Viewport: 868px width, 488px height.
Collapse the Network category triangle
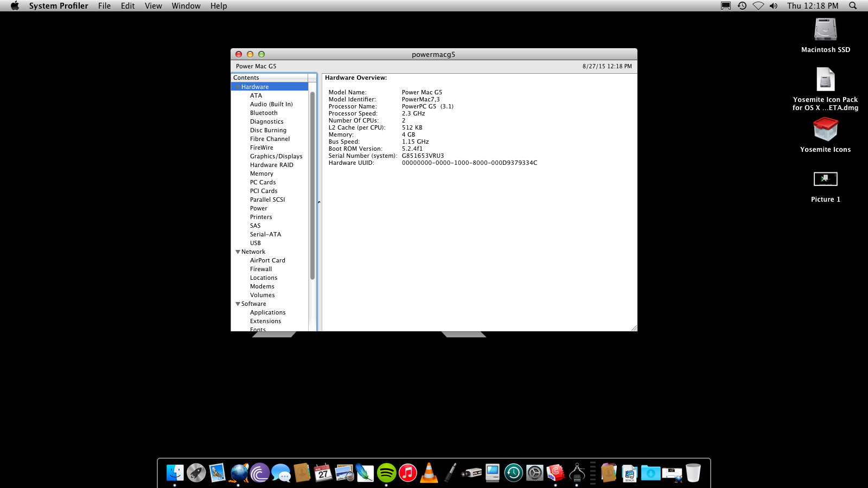coord(238,252)
